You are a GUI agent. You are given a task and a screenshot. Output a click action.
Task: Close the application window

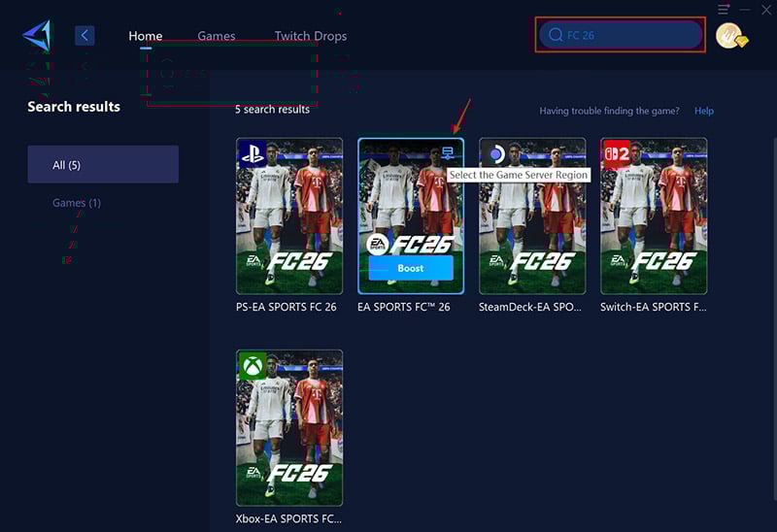(x=766, y=10)
